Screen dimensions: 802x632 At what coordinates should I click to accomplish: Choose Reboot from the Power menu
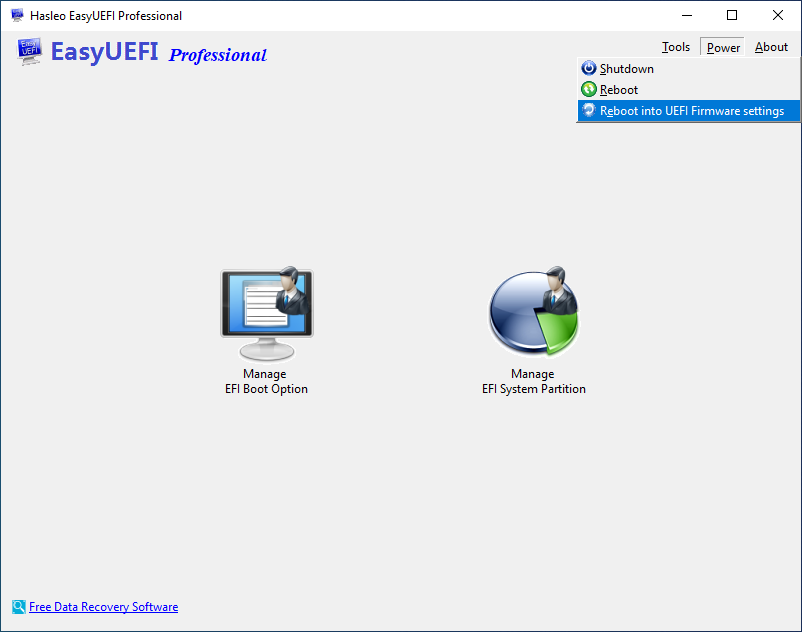[688, 89]
